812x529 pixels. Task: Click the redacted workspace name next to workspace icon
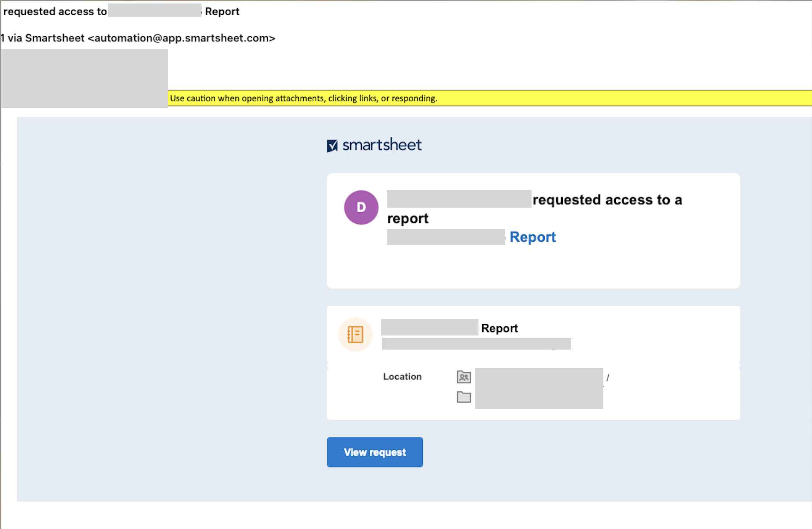point(539,377)
